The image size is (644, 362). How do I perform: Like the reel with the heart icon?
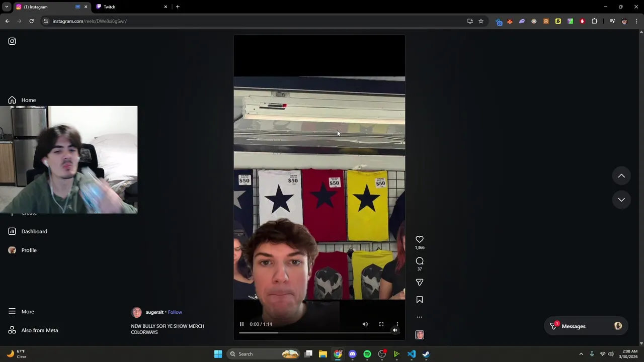(420, 239)
